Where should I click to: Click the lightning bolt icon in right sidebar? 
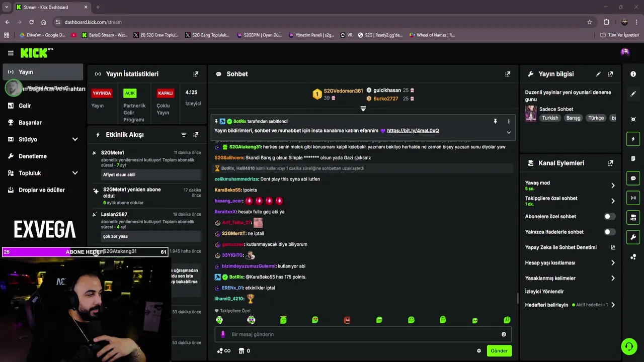click(x=633, y=139)
